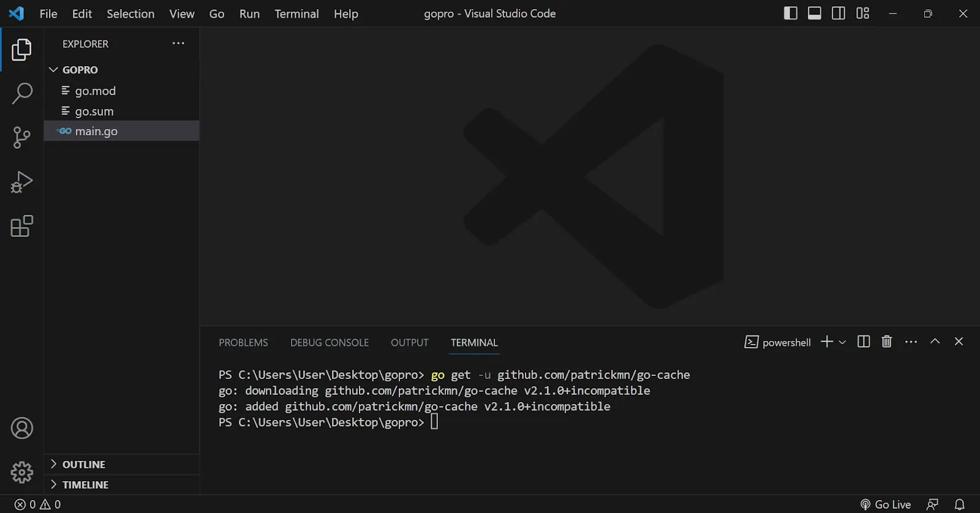Open the Explorer view in activity bar
The image size is (980, 513).
[21, 50]
